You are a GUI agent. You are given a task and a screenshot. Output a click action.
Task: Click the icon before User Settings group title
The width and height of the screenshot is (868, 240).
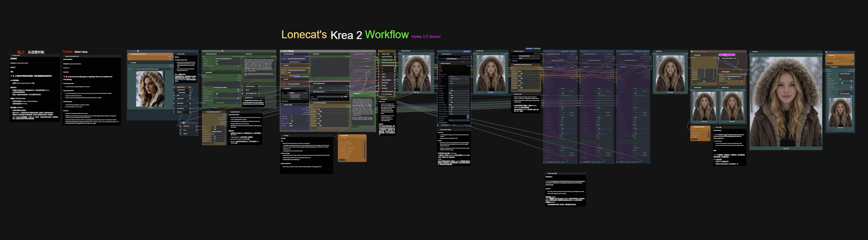pos(281,51)
